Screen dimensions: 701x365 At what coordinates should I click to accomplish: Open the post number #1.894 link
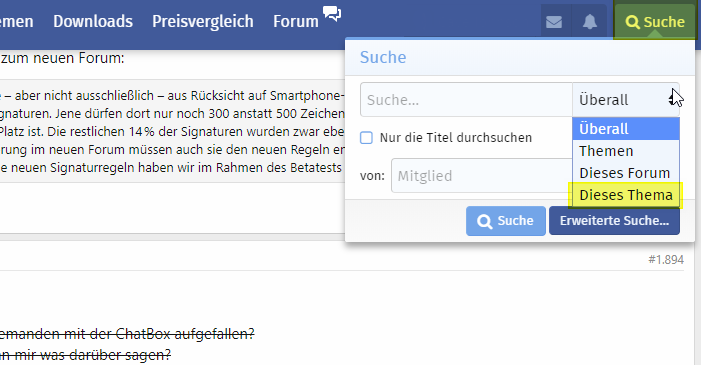click(666, 259)
